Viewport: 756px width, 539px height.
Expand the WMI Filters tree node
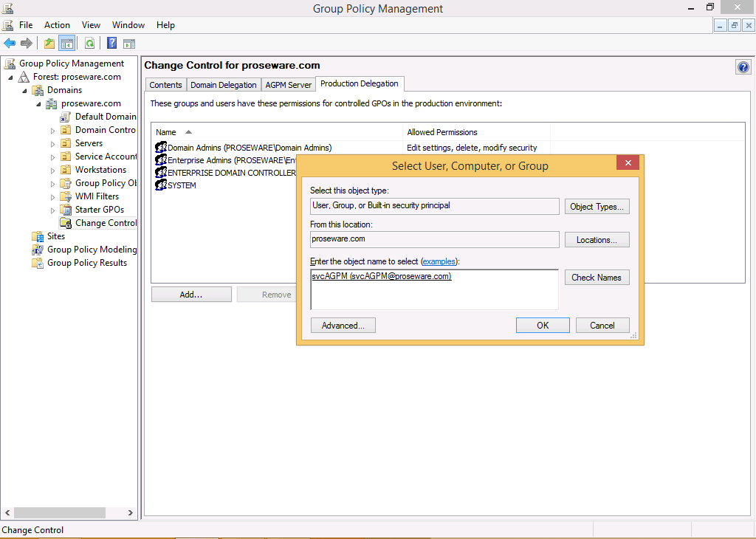pyautogui.click(x=53, y=197)
